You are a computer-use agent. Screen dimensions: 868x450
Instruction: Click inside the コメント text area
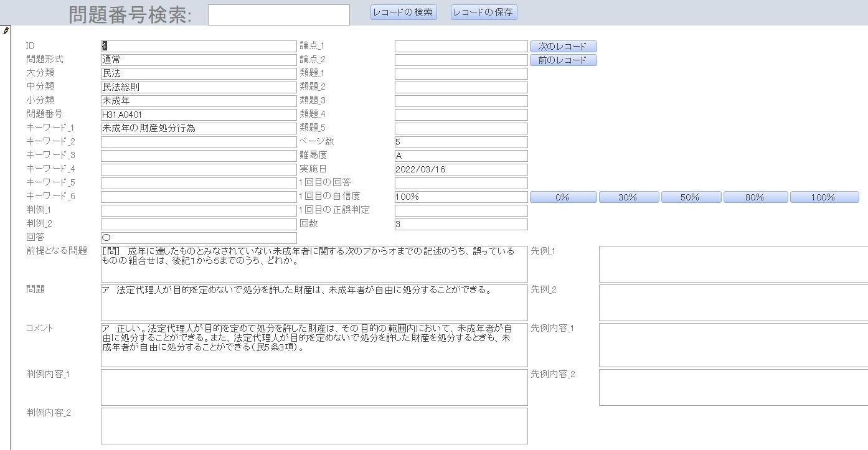click(x=314, y=344)
